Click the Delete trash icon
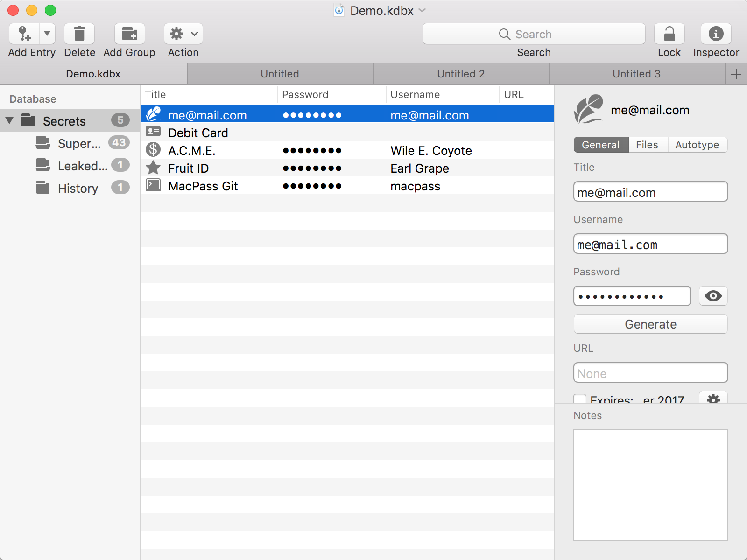The width and height of the screenshot is (747, 560). [x=79, y=34]
